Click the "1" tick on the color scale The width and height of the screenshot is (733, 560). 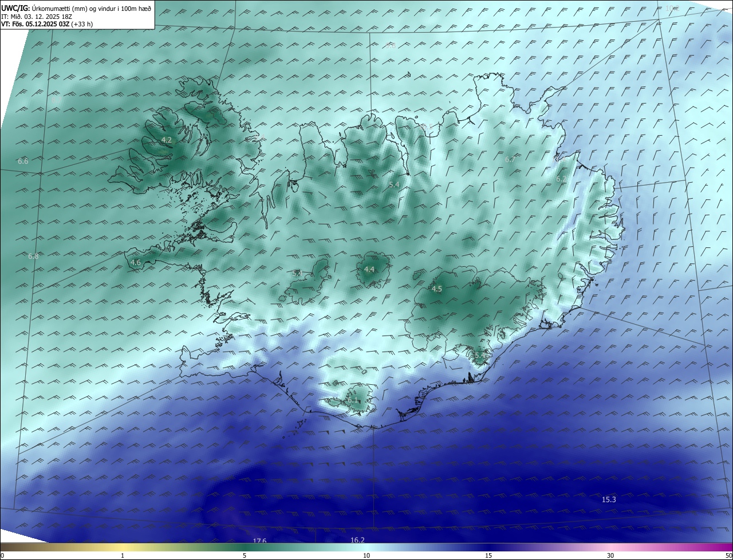123,555
